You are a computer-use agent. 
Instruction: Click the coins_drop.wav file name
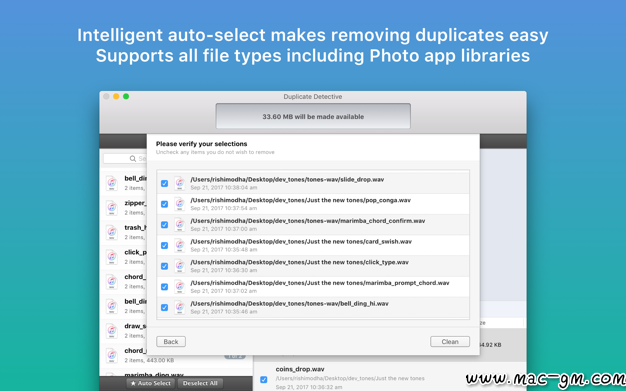300,369
